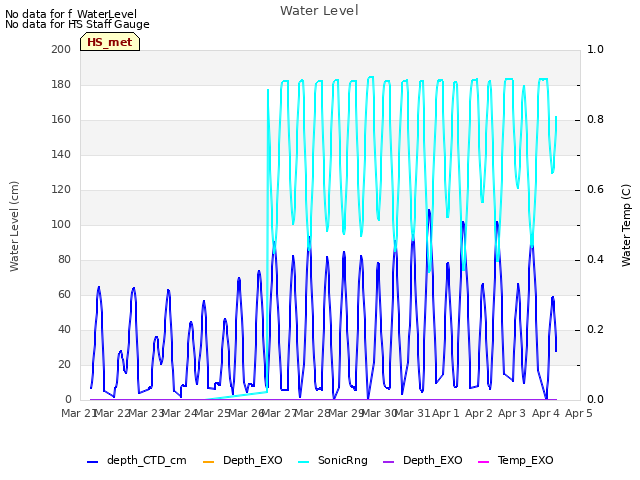
Task: Click the Apr 4 date label
Action: click(x=545, y=413)
